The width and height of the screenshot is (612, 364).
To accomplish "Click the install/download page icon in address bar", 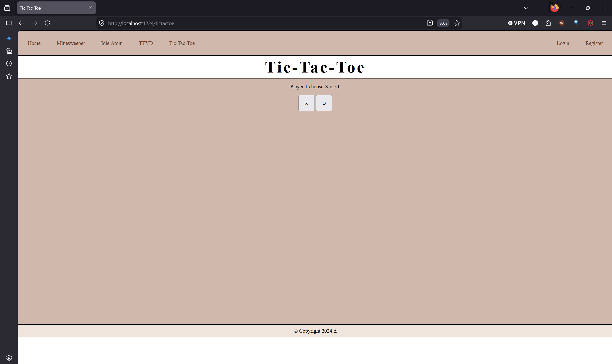I will (x=430, y=23).
